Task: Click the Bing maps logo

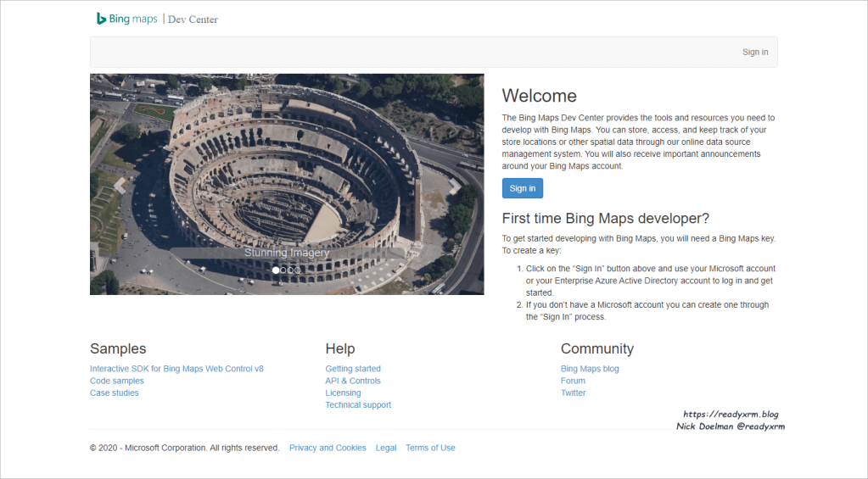Action: coord(127,19)
